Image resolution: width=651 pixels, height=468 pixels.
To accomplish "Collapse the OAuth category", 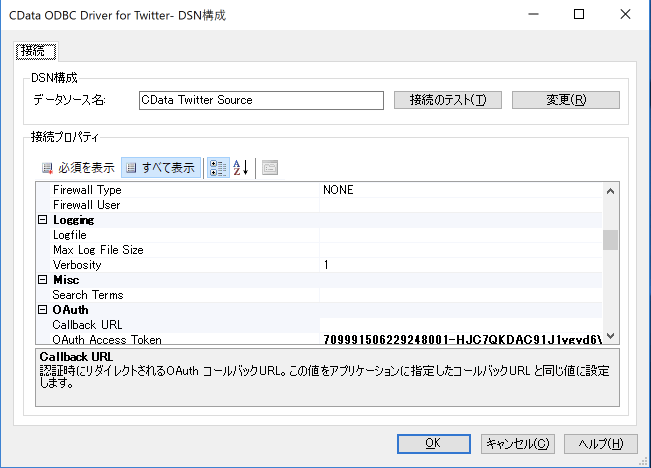I will pyautogui.click(x=42, y=309).
